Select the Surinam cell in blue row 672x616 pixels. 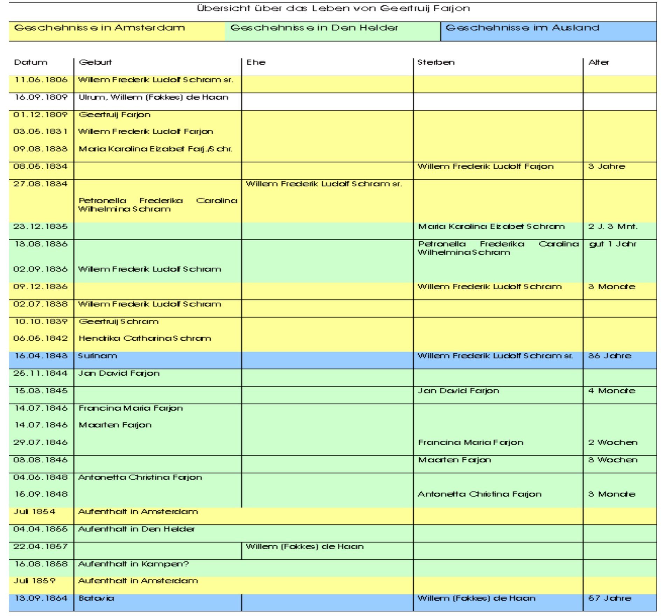[98, 356]
